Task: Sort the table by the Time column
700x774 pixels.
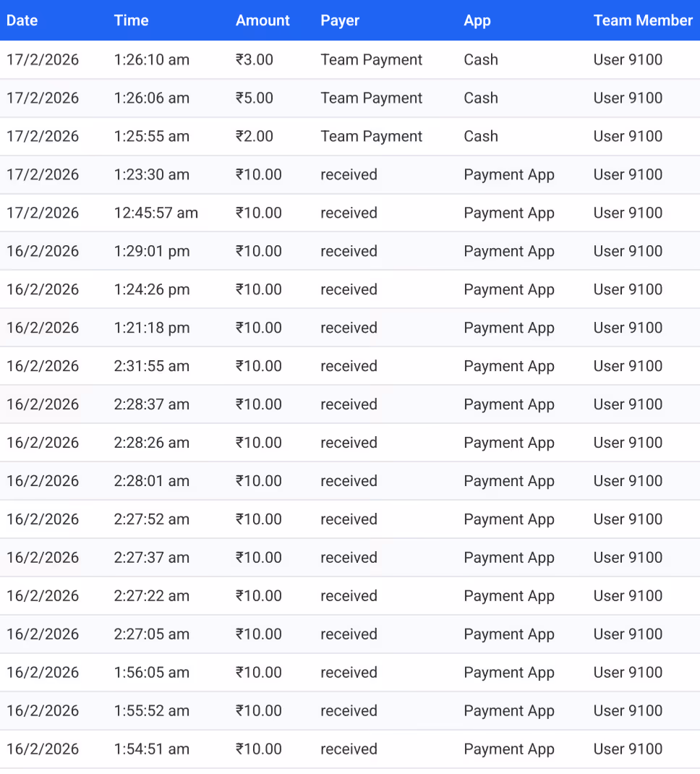Action: pos(131,20)
